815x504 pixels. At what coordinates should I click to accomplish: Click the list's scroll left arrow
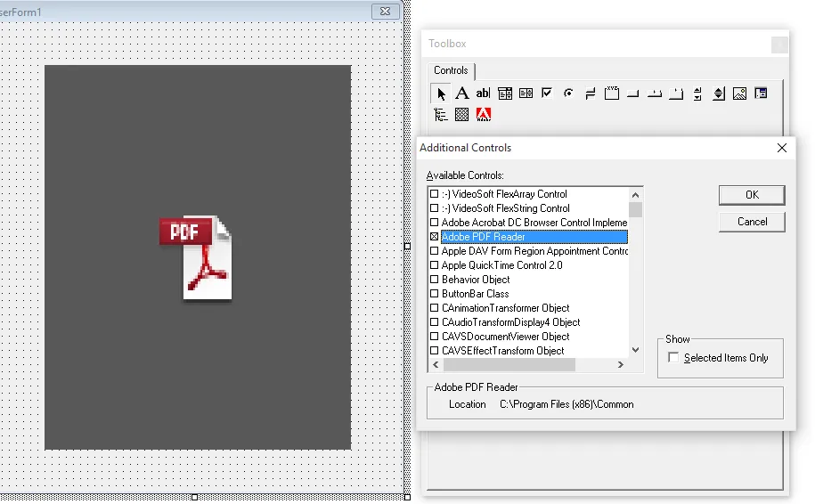tap(436, 365)
